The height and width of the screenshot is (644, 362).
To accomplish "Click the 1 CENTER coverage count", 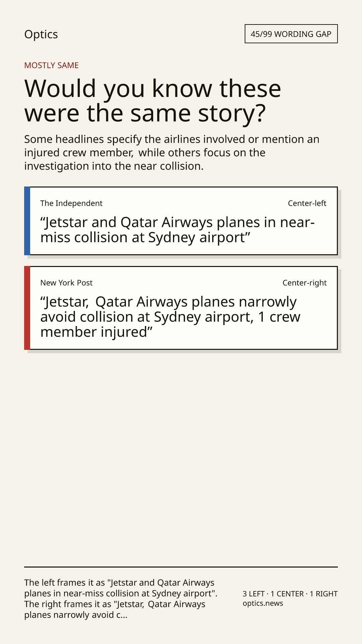I will (x=287, y=594).
